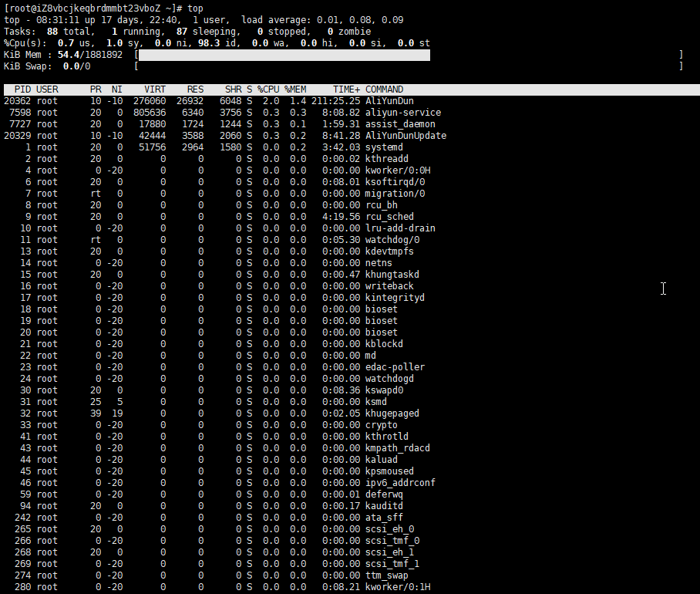Select the 88 total tasks value
This screenshot has width=700, height=594.
coord(52,32)
